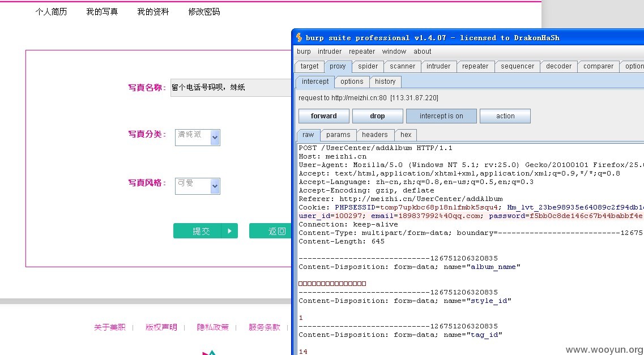Open the 隐私政策 footer link
This screenshot has width=644, height=355.
tap(213, 327)
